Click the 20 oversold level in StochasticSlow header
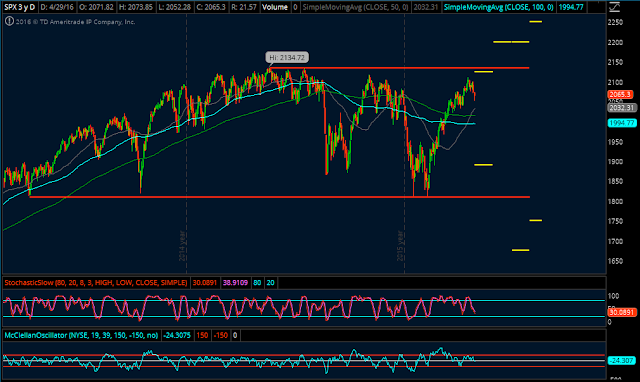This screenshot has height=382, width=640. [270, 282]
